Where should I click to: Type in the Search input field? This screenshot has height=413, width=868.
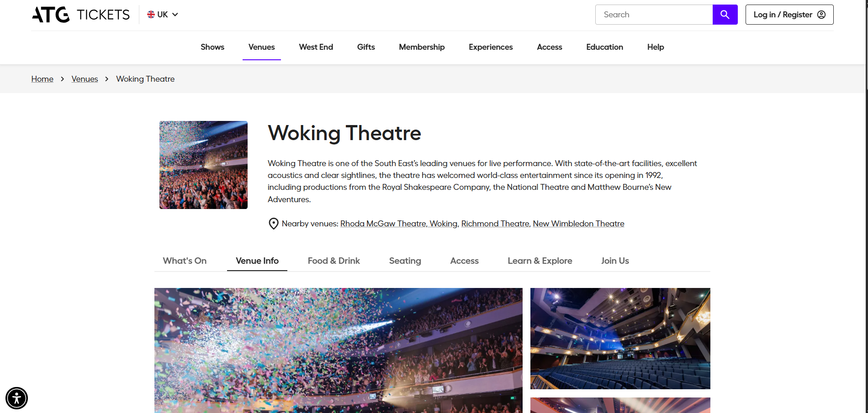click(x=654, y=15)
